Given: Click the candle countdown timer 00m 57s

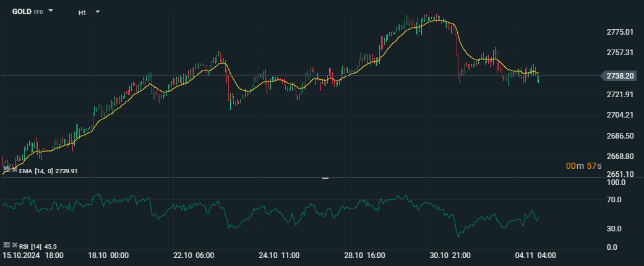Looking at the screenshot, I should (x=583, y=166).
